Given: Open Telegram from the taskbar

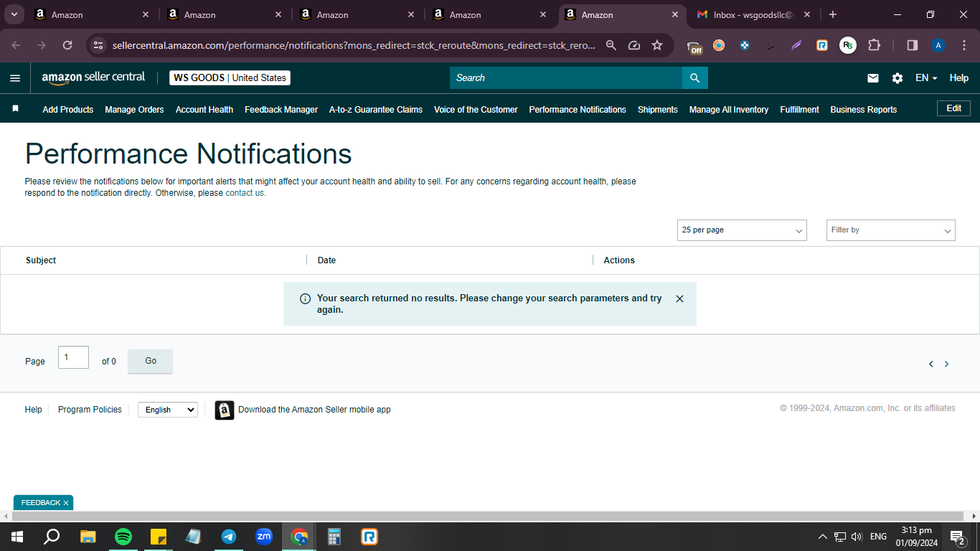Looking at the screenshot, I should coord(229,537).
